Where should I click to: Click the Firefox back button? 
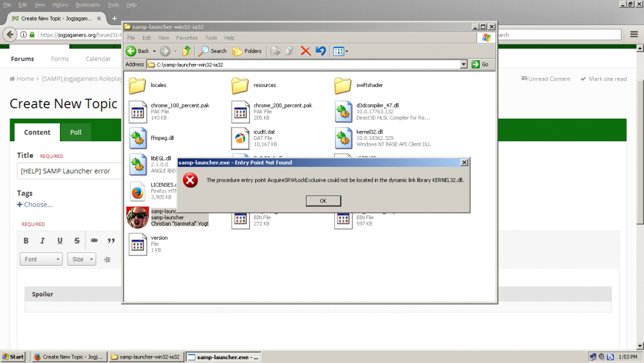coord(10,35)
